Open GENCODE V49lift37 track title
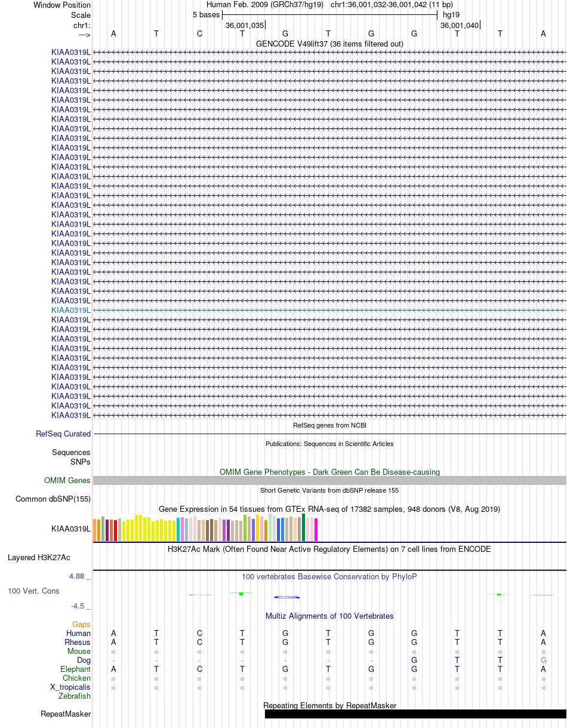 (x=329, y=44)
